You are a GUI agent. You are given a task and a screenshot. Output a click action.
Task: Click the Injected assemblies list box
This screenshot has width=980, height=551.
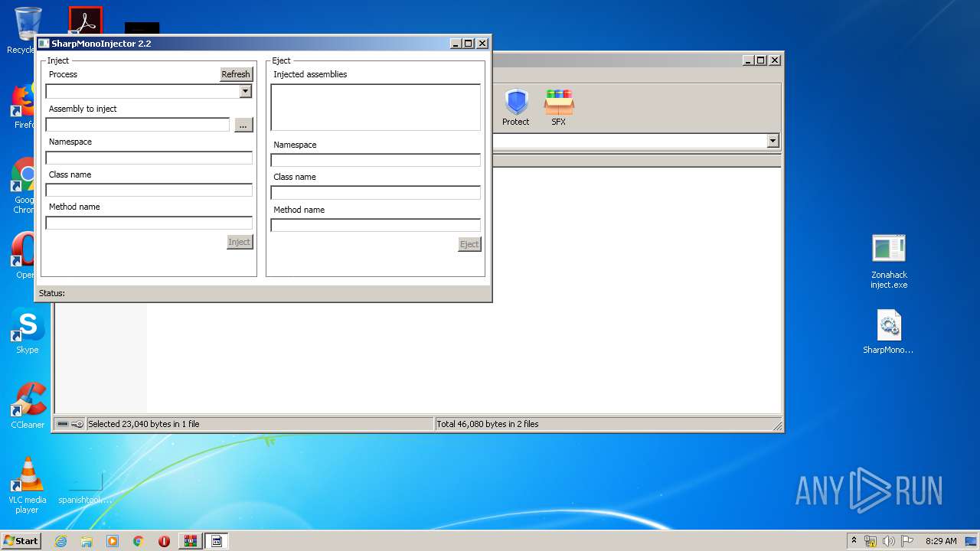[375, 107]
